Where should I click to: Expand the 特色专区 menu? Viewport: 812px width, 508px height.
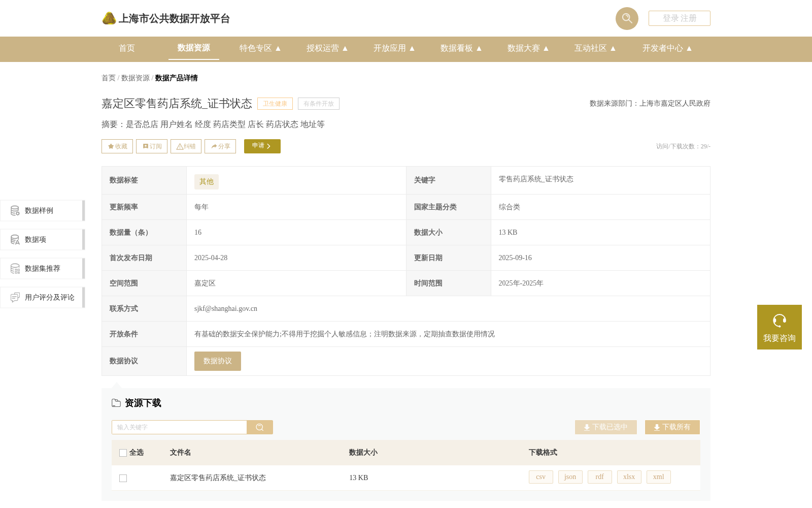pyautogui.click(x=260, y=48)
